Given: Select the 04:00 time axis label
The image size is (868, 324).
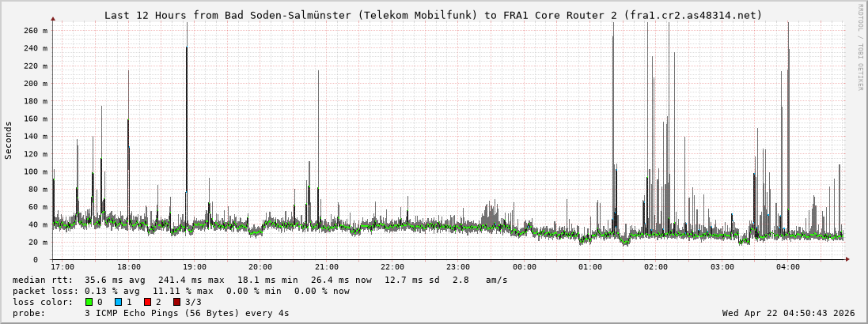Looking at the screenshot, I should pos(787,267).
